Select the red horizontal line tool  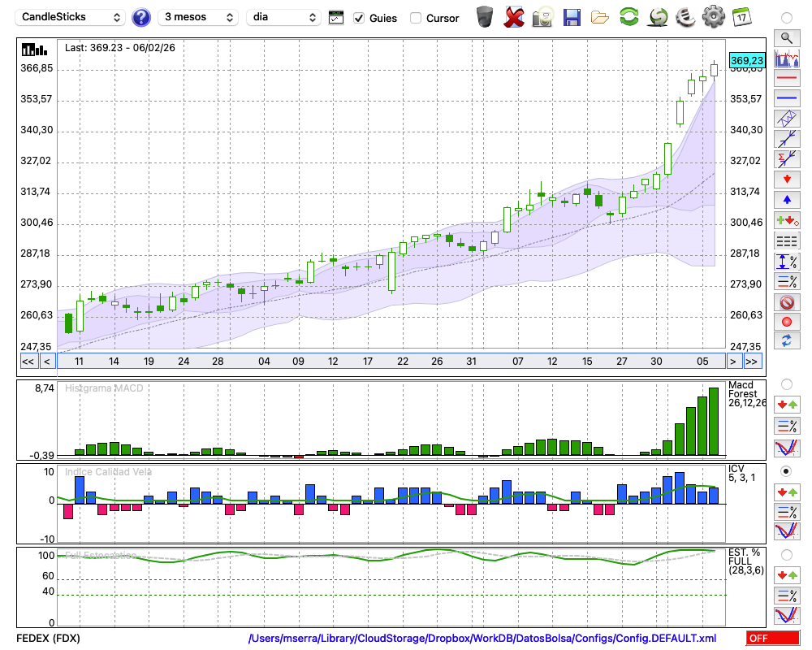pos(786,78)
